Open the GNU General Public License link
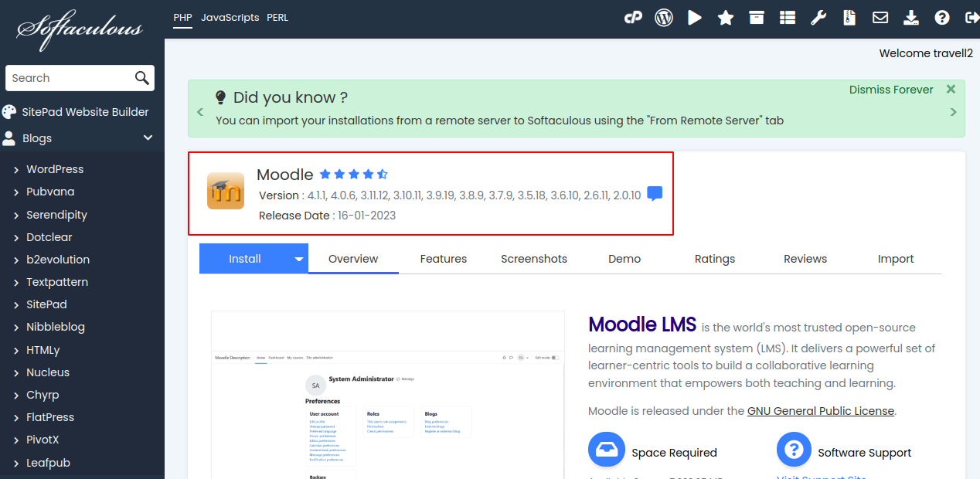The height and width of the screenshot is (479, 980). pos(821,411)
